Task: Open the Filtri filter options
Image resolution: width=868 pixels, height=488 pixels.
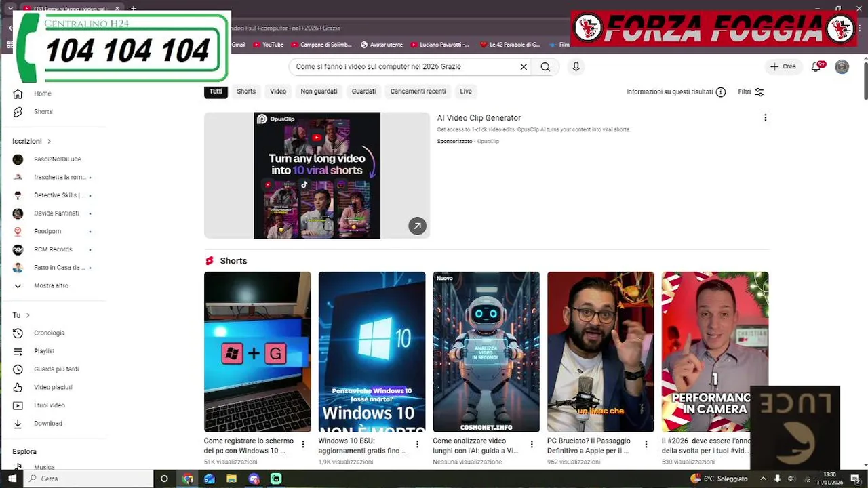Action: (751, 92)
